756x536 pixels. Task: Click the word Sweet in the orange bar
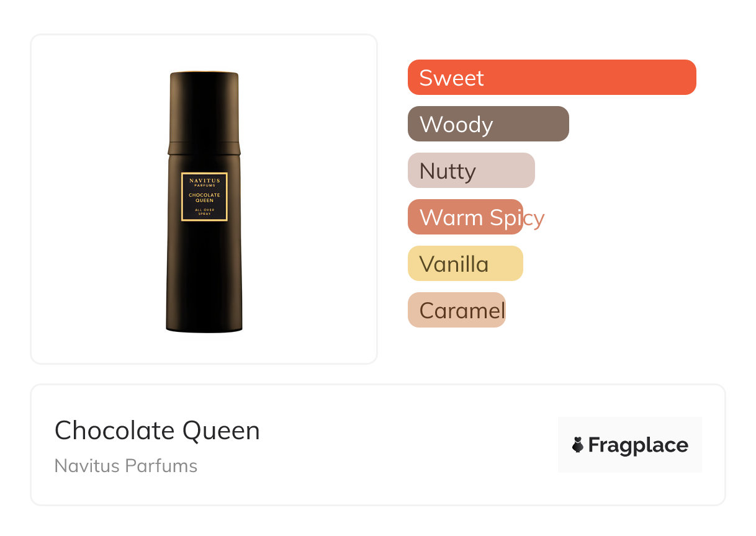(x=451, y=78)
